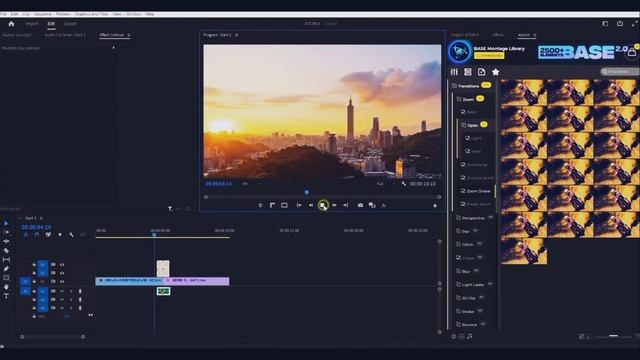Select the Slip tool
This screenshot has height=360, width=640.
point(6,260)
